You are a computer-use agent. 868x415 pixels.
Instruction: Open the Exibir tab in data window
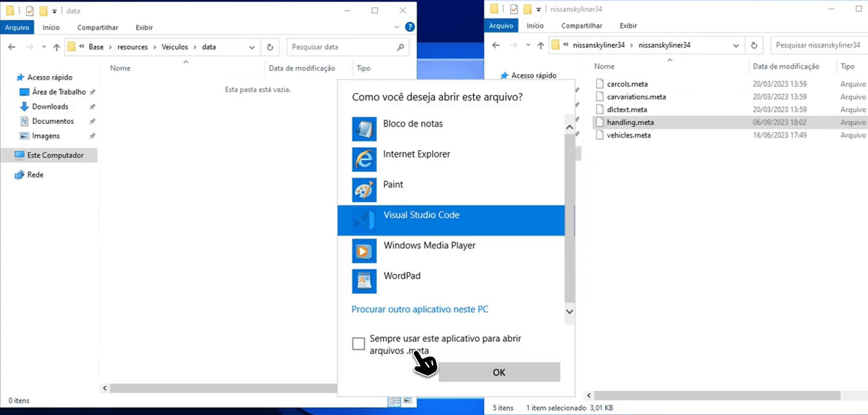pos(144,27)
